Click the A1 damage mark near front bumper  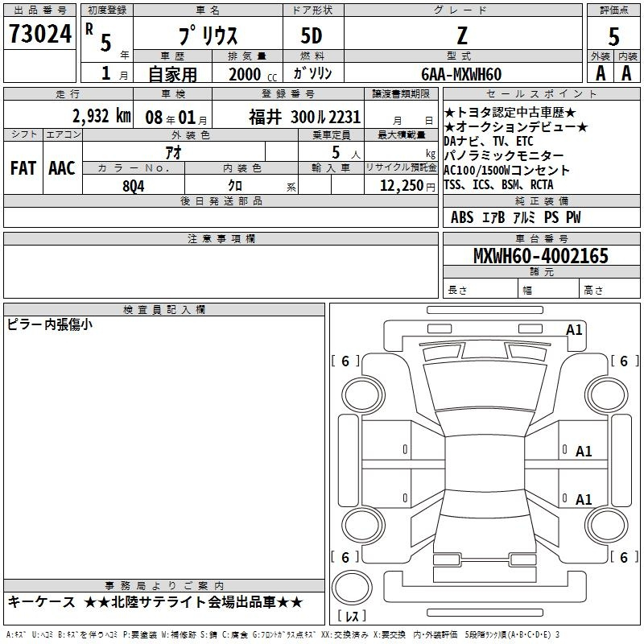pyautogui.click(x=574, y=330)
